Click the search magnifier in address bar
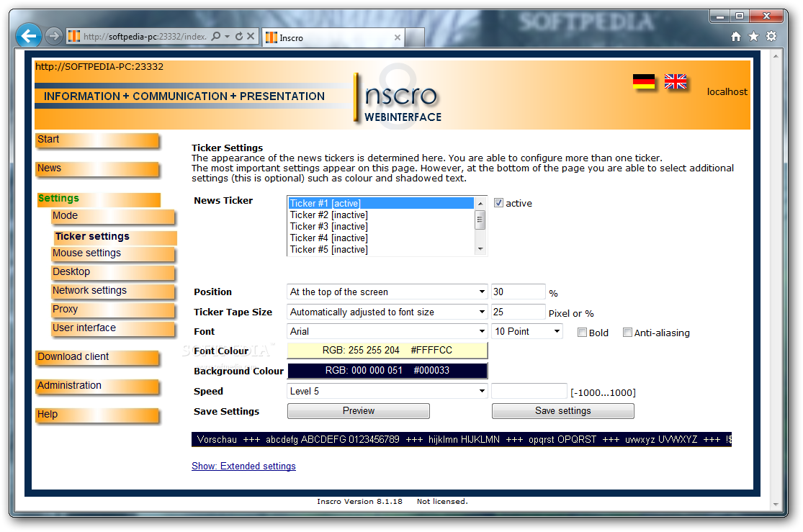The width and height of the screenshot is (803, 532). tap(216, 36)
